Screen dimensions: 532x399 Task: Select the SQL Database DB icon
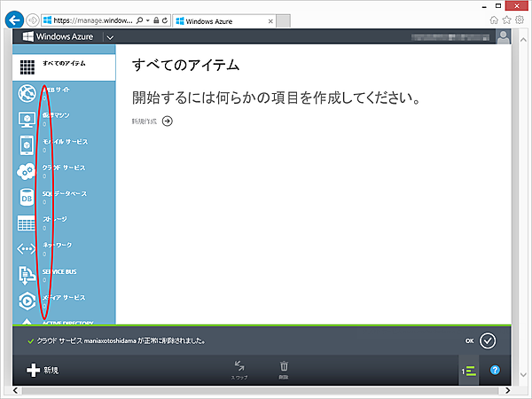tap(27, 197)
